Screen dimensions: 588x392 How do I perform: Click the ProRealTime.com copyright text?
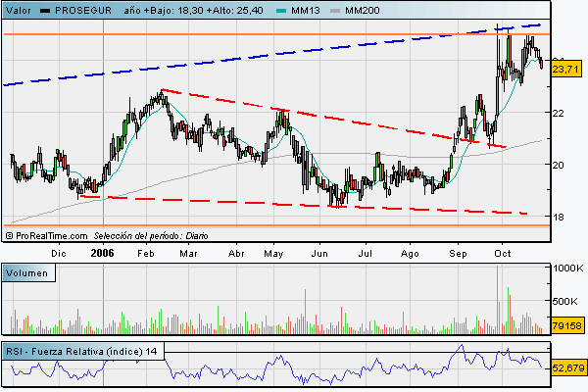pyautogui.click(x=46, y=236)
